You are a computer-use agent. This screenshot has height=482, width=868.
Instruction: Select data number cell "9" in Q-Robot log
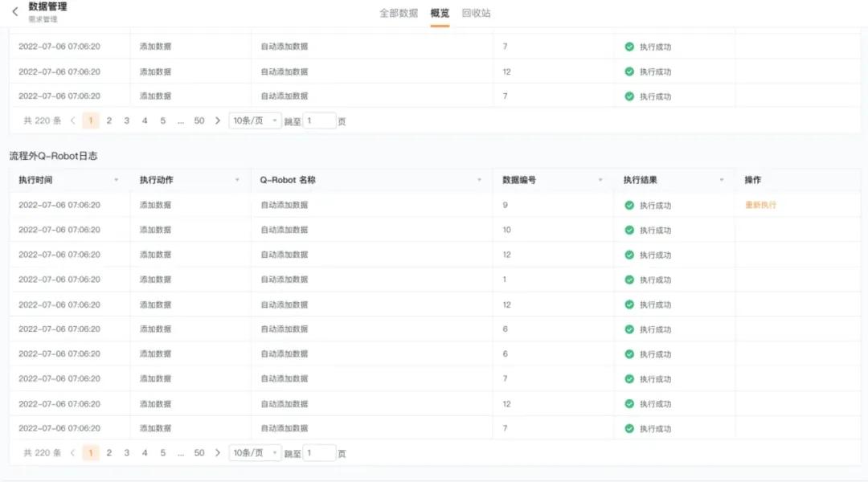(x=505, y=205)
